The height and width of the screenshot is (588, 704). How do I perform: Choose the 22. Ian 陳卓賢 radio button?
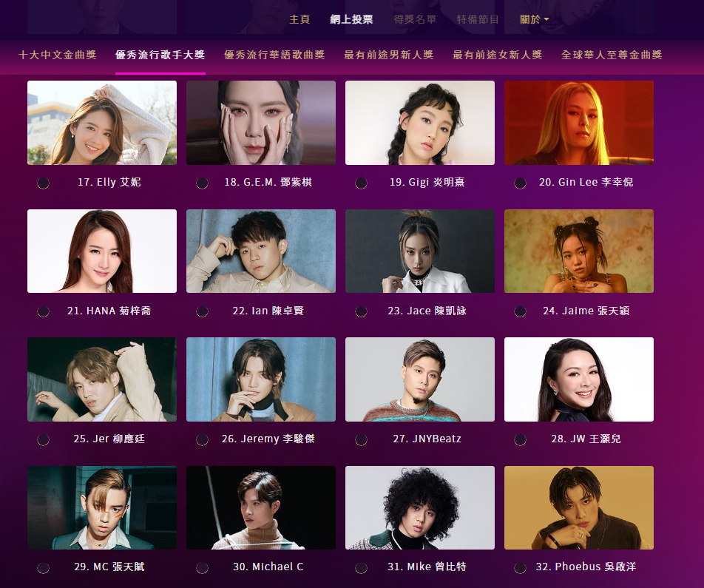(202, 311)
